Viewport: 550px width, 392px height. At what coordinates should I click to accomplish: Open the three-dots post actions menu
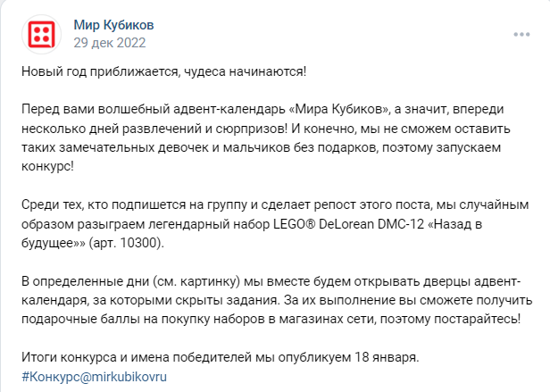coord(521,34)
